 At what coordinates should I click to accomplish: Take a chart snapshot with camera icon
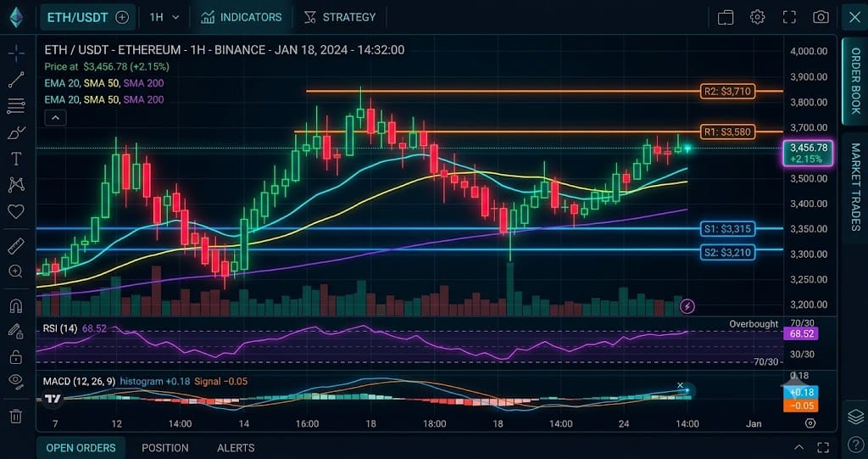coord(821,17)
